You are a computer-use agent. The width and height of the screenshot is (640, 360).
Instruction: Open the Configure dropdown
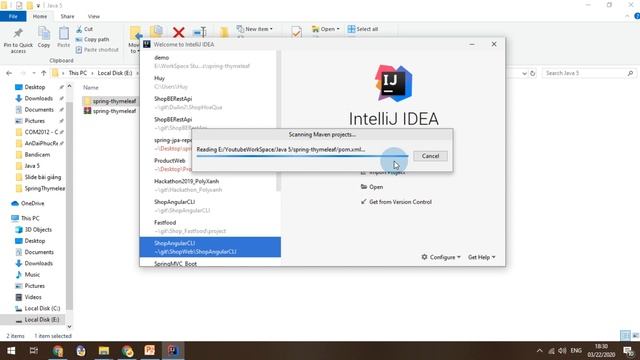tap(441, 257)
